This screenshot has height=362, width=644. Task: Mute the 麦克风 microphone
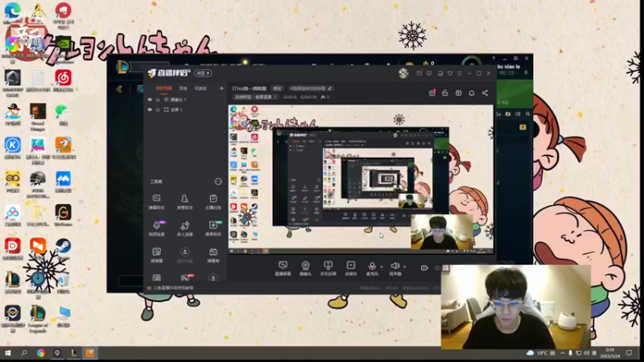pyautogui.click(x=372, y=268)
